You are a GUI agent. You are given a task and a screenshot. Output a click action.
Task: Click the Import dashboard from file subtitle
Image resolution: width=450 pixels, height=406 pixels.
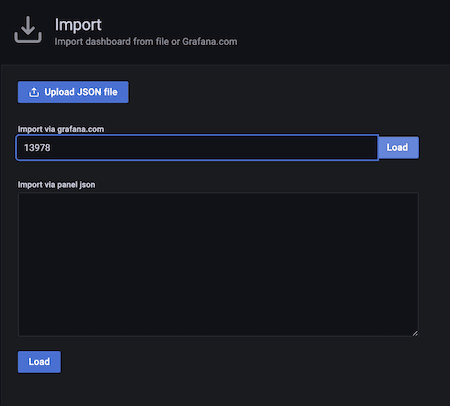point(146,42)
